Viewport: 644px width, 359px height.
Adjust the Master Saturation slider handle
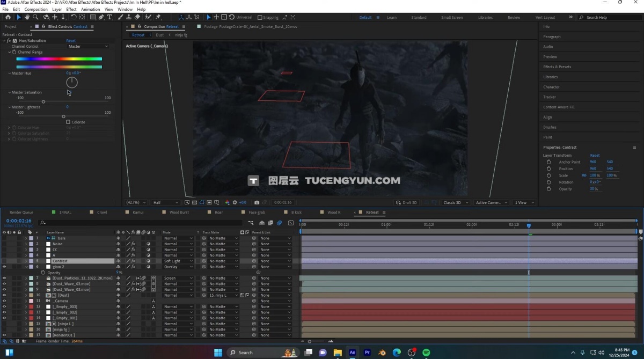tap(43, 102)
